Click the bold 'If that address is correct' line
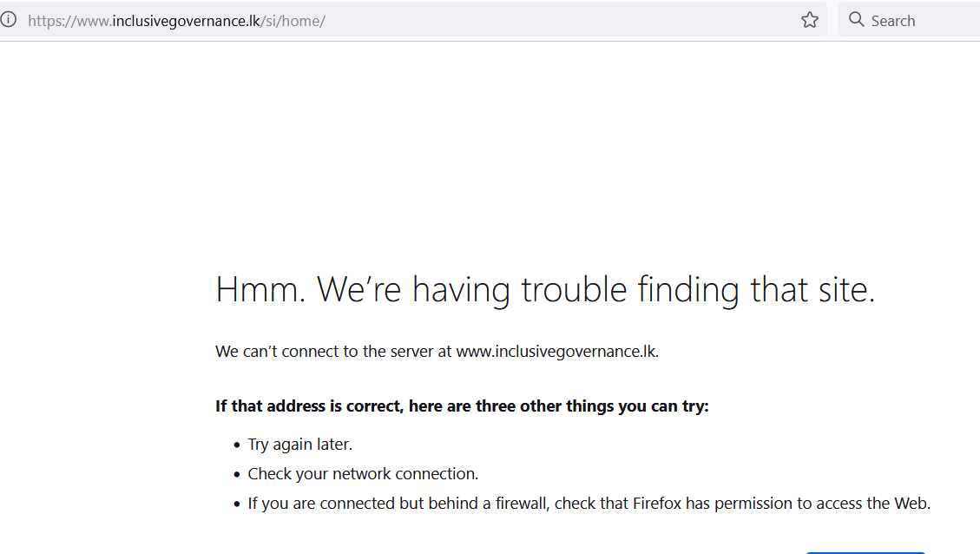 (x=462, y=406)
